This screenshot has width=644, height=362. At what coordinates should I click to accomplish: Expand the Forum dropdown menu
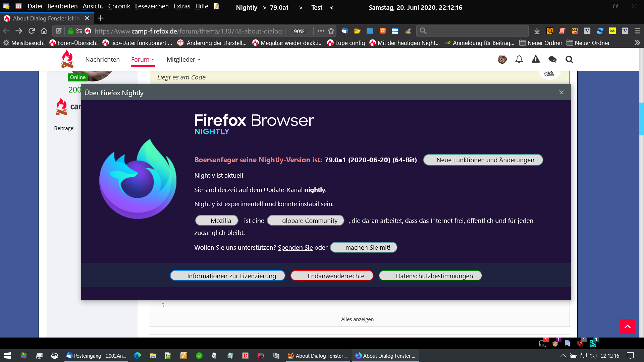(143, 59)
